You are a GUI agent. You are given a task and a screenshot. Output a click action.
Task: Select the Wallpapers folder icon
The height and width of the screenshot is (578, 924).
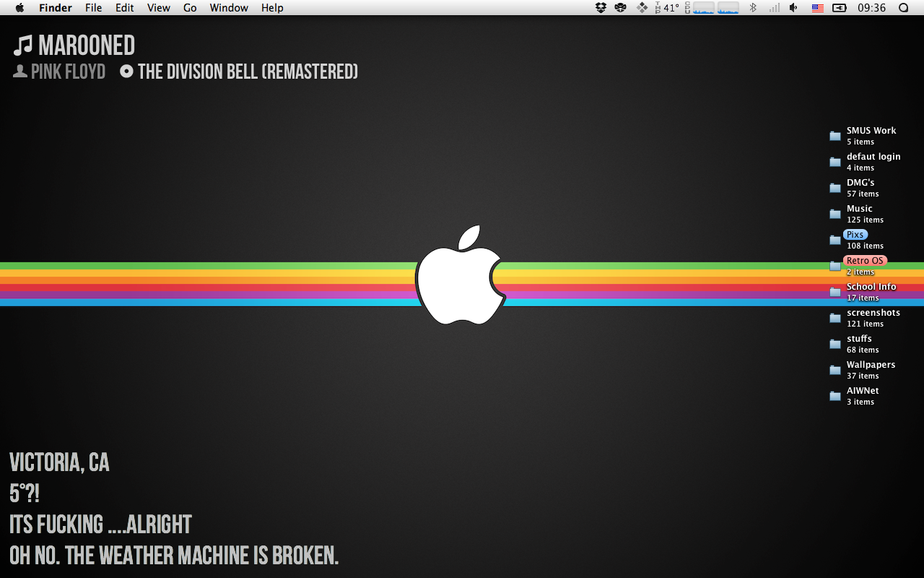coord(835,370)
